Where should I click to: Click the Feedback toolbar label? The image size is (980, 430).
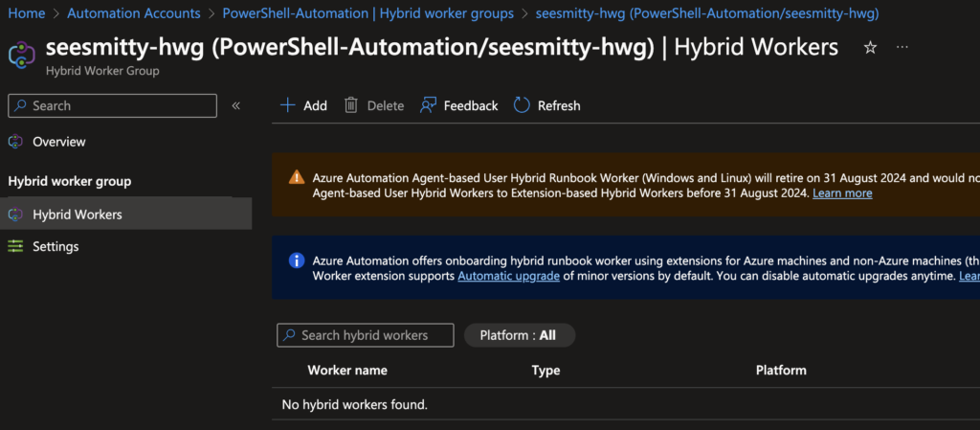[x=471, y=105]
